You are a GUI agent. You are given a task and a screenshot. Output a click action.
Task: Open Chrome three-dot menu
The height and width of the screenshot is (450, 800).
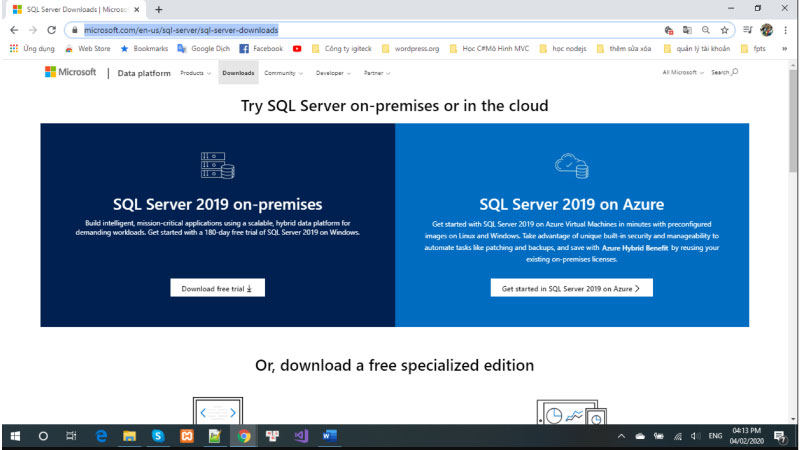(785, 30)
